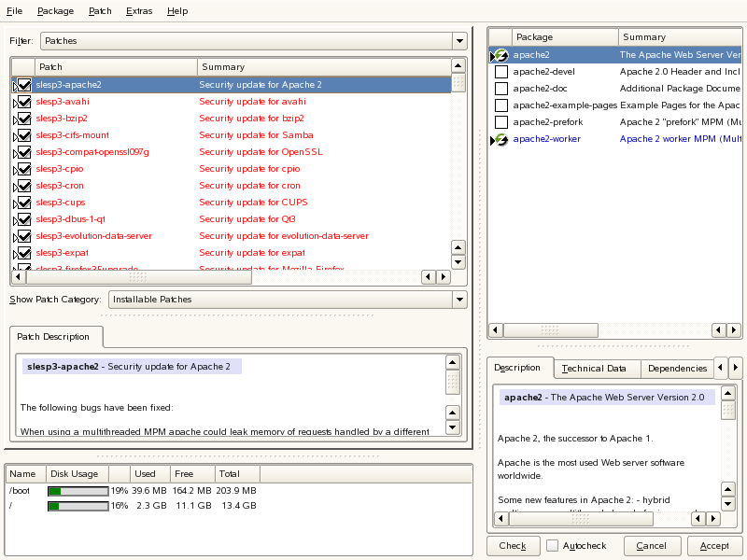The image size is (747, 560).
Task: Click the left arrow beside the Dependencies tab
Action: tap(721, 368)
